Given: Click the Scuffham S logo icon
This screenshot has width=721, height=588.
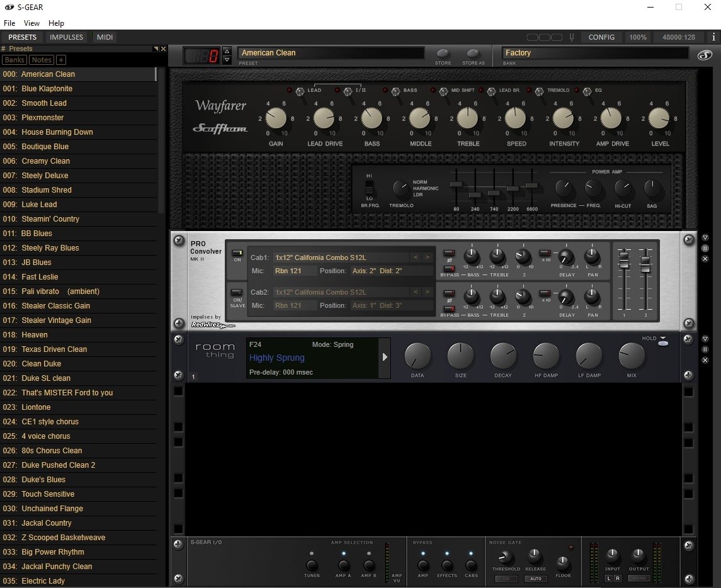Looking at the screenshot, I should (705, 55).
